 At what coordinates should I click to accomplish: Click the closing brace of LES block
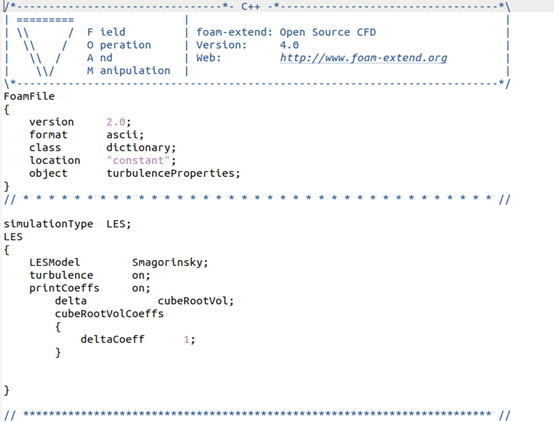(x=6, y=391)
